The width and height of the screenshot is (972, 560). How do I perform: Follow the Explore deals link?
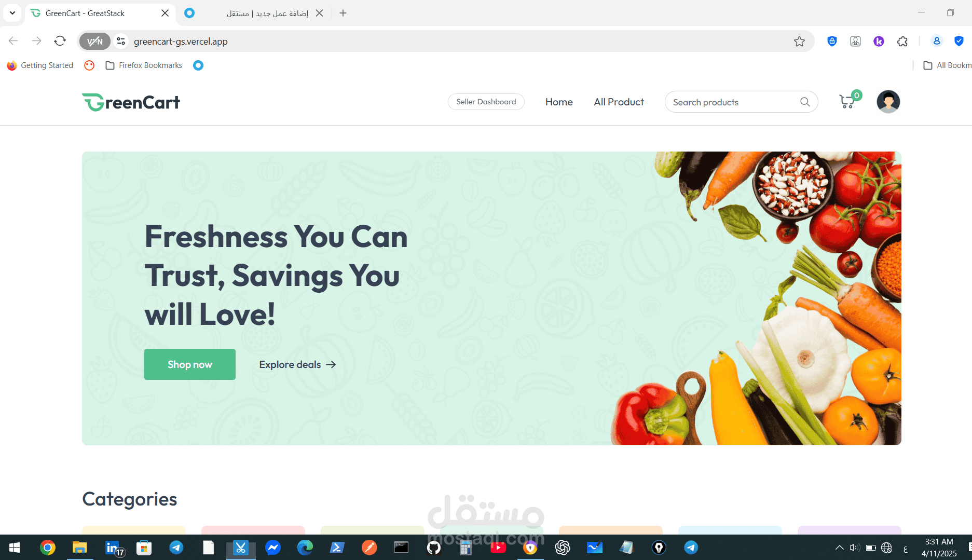point(297,364)
